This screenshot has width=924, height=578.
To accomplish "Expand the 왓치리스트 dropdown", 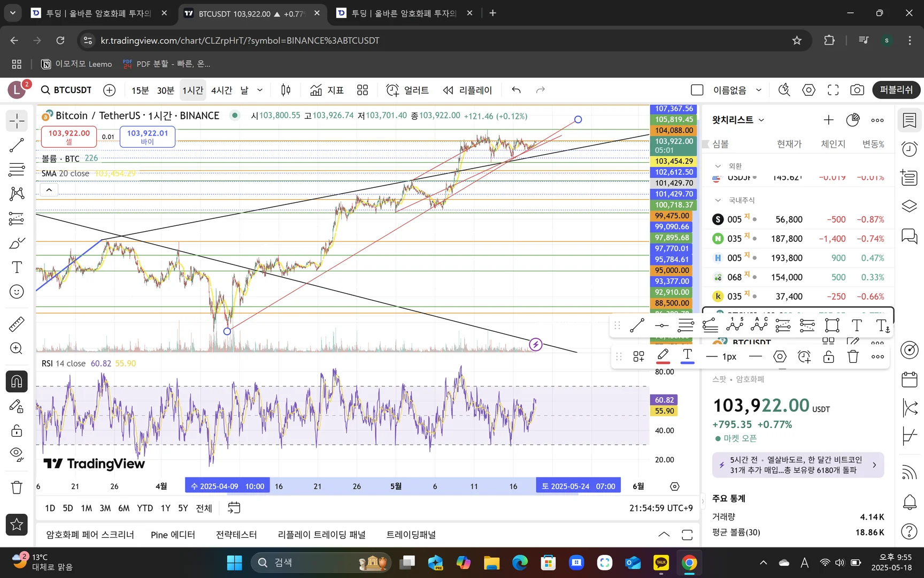I will (738, 120).
